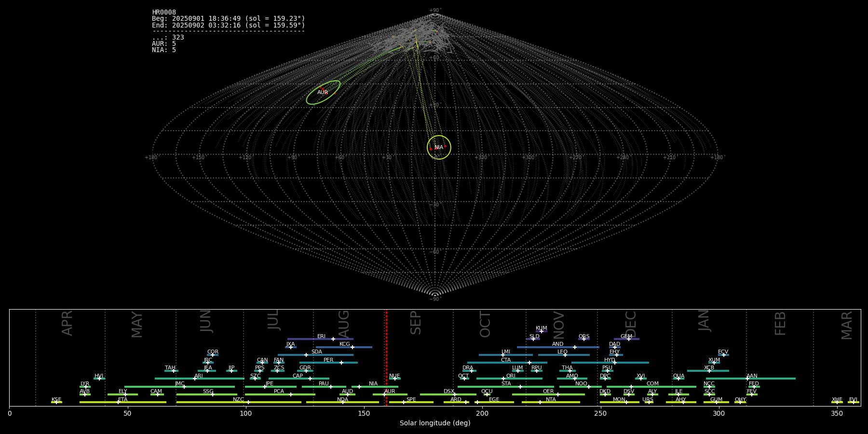Click the +90 declination label at map top
This screenshot has height=434, width=868.
tap(434, 11)
